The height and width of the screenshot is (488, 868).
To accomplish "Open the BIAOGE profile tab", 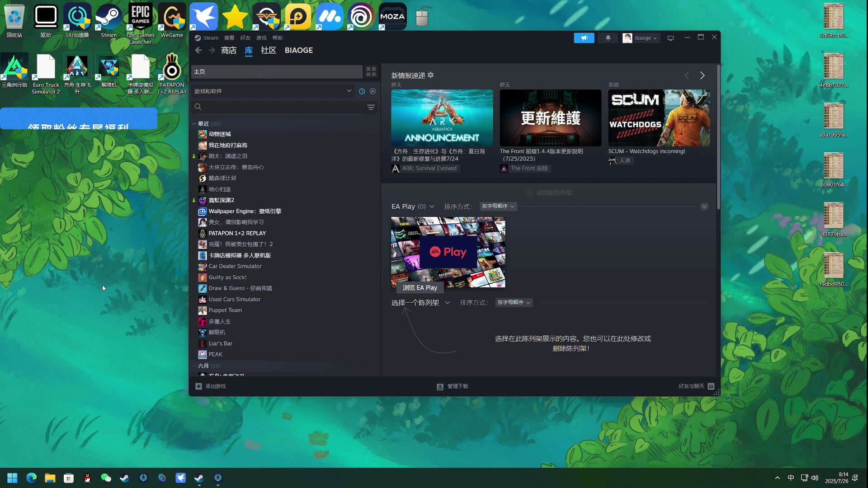I will [x=299, y=50].
